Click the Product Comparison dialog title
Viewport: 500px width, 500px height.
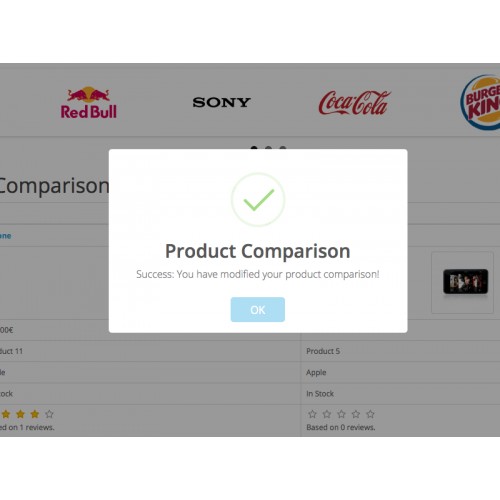[258, 251]
